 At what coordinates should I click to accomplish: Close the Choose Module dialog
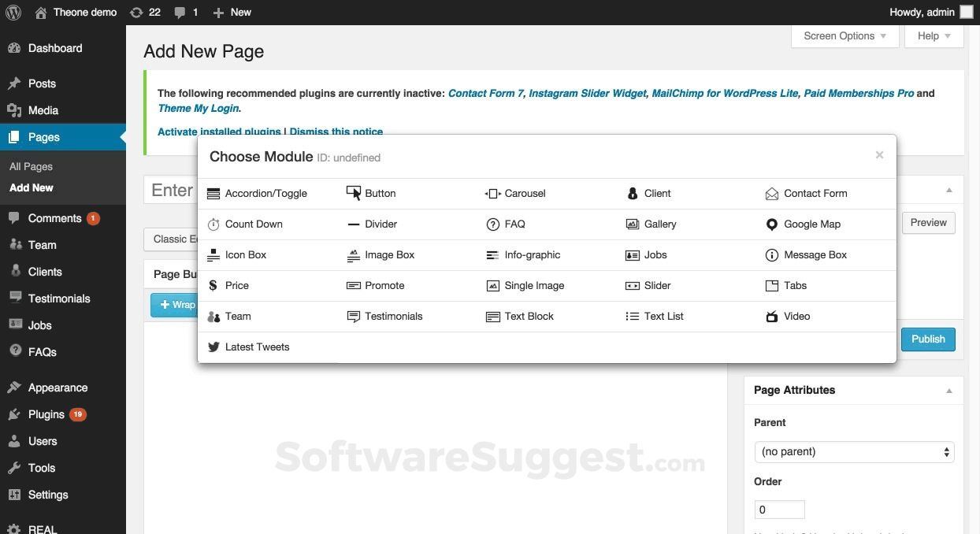click(x=879, y=155)
